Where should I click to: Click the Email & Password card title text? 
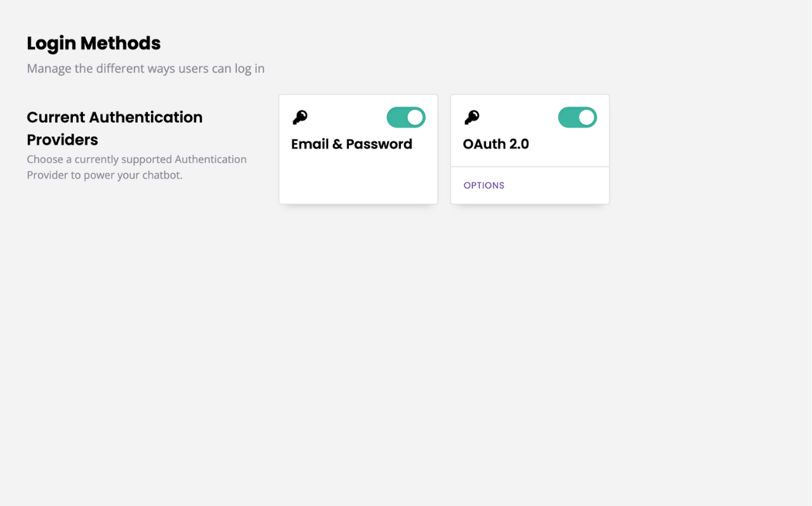[x=351, y=144]
